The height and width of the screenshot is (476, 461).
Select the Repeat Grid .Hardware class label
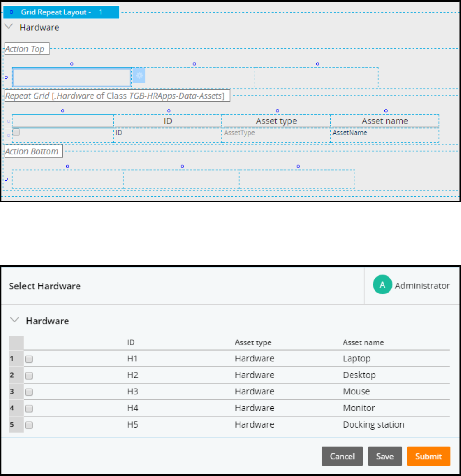[x=117, y=96]
